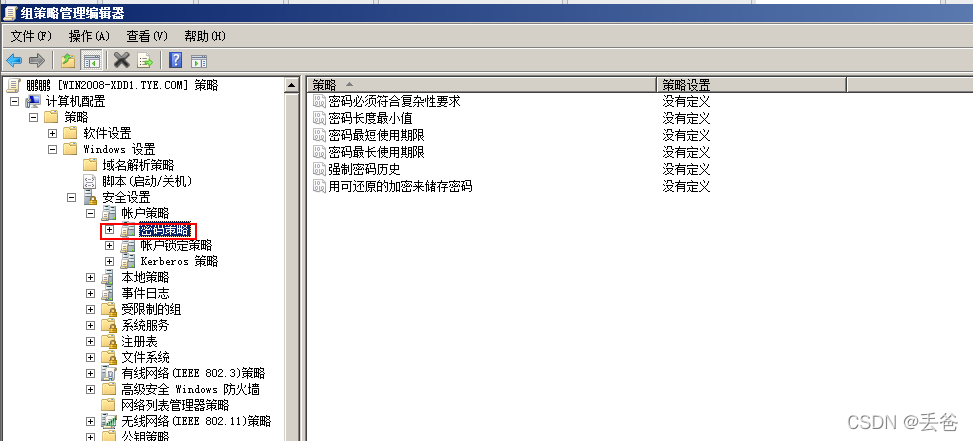Click the policy icon of 强制密码历史
The image size is (973, 441).
click(319, 169)
